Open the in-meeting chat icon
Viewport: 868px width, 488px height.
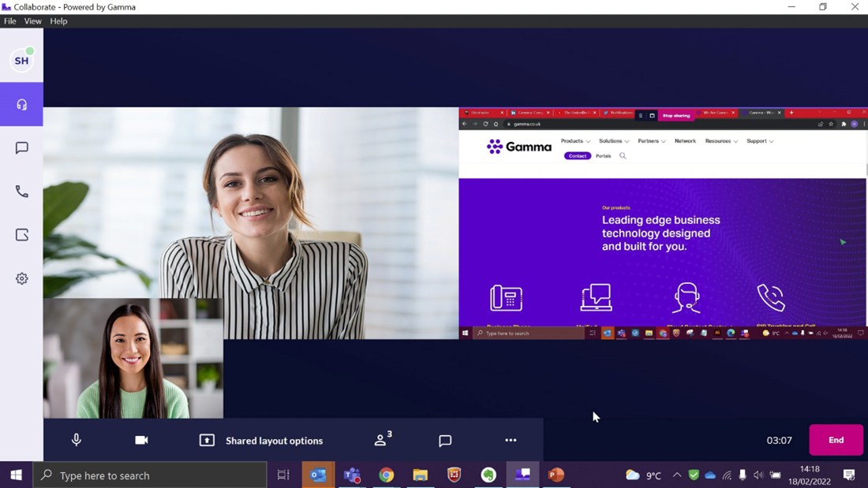[445, 441]
